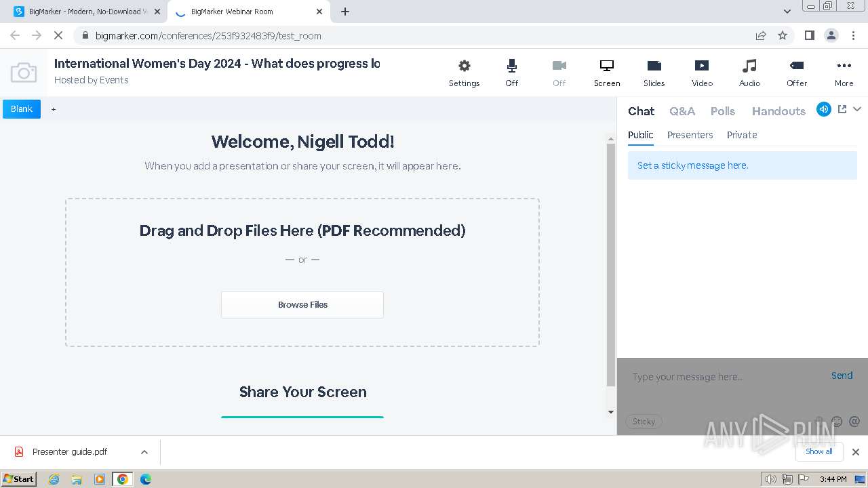Click the system tray volume icon
Screen dimensions: 868x488
click(x=770, y=479)
